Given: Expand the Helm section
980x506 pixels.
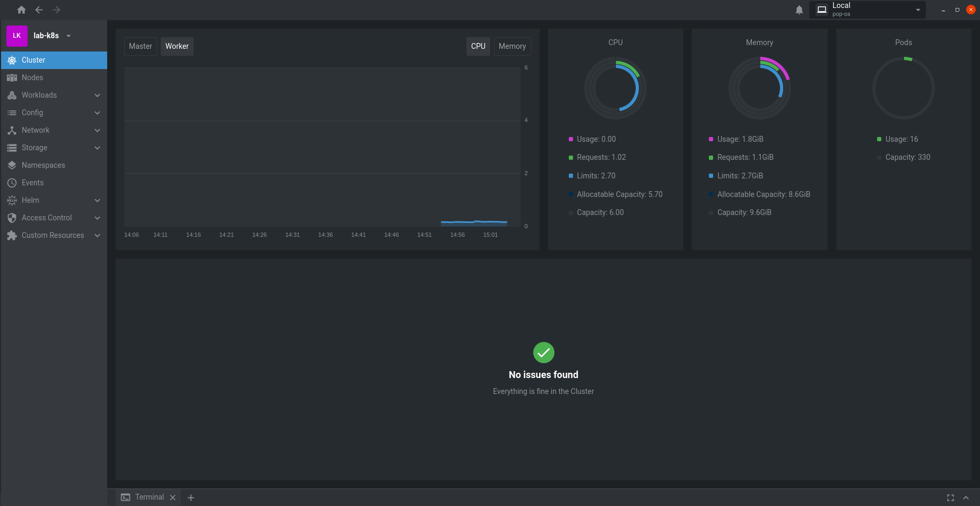Looking at the screenshot, I should coord(97,200).
